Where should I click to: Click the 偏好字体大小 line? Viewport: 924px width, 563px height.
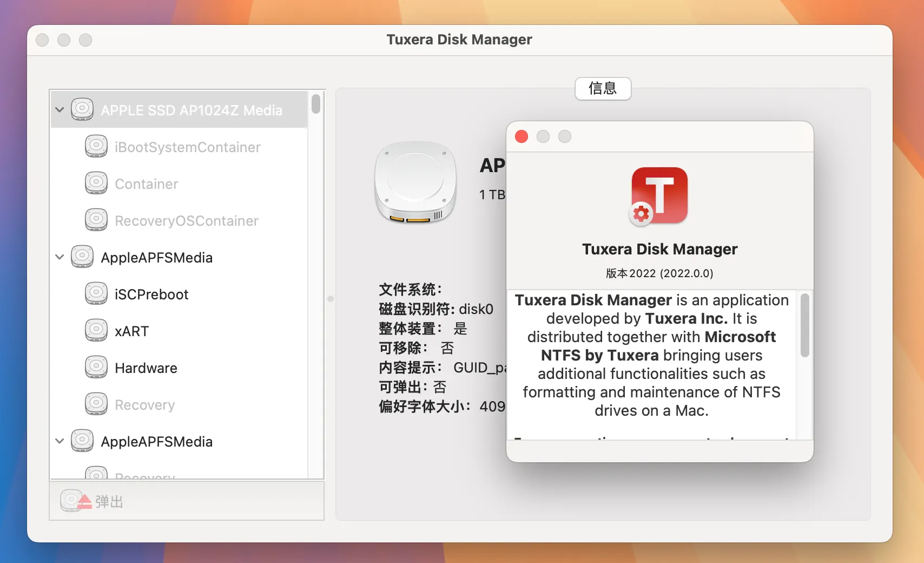point(443,407)
